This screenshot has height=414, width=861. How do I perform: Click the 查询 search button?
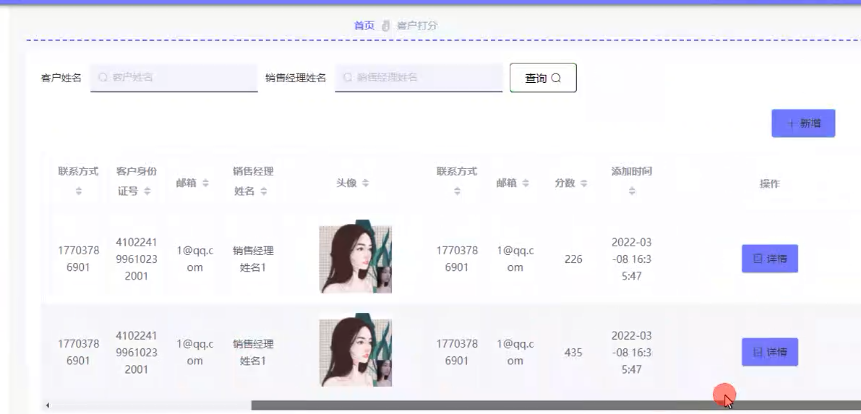543,78
